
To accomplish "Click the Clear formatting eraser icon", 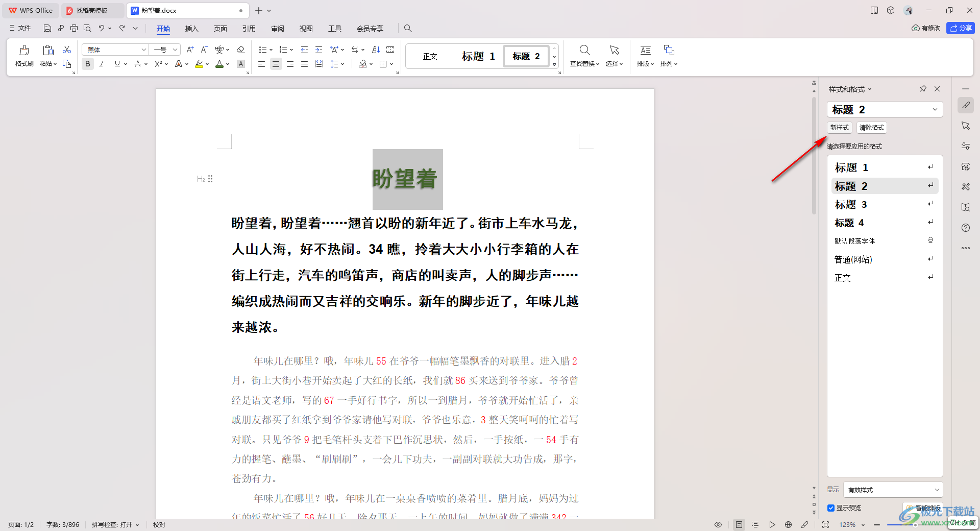I will point(241,50).
